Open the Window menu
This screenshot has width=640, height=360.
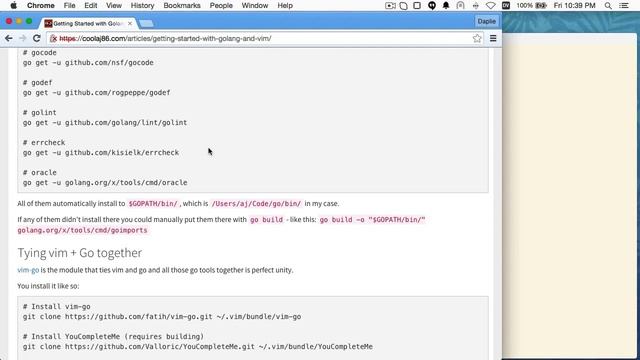(x=255, y=5)
